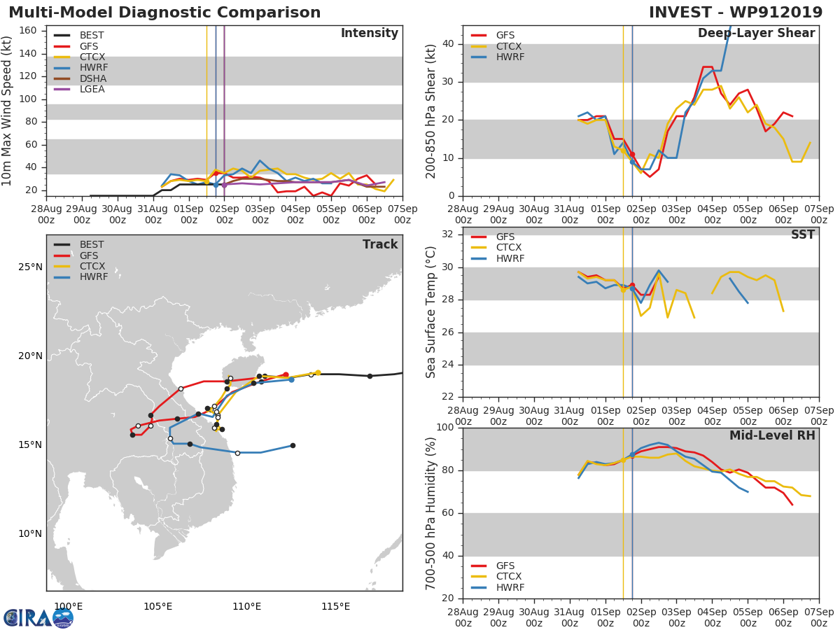Viewport: 840px width, 630px height.
Task: Click the 200-850 hPa Shear axis label
Action: [x=431, y=111]
